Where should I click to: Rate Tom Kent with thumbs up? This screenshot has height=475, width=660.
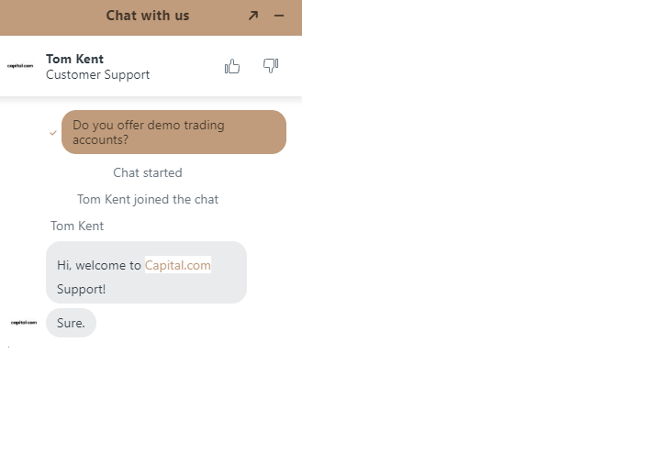point(232,66)
